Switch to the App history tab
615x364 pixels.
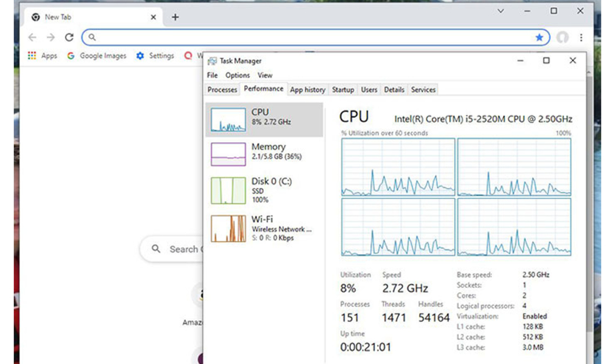point(308,90)
